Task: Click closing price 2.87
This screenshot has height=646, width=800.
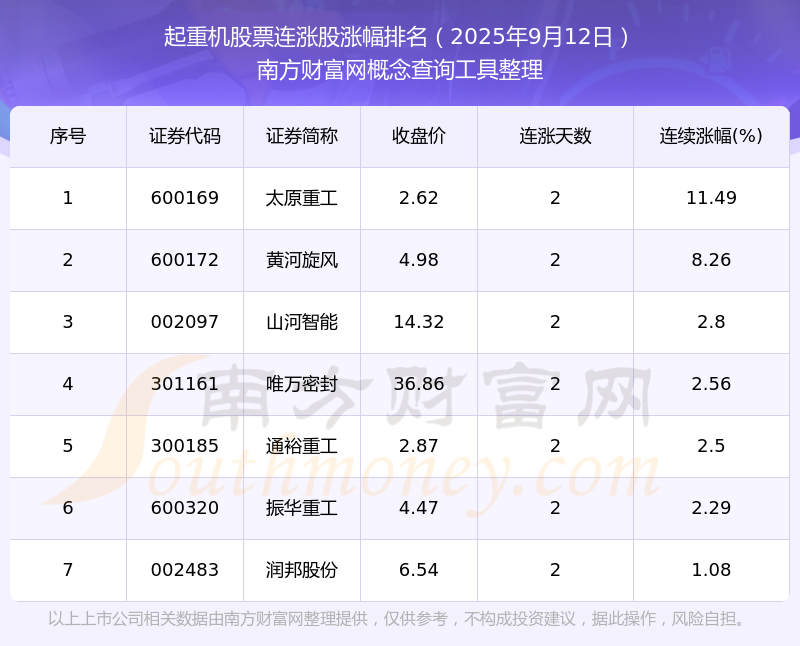Action: [419, 446]
